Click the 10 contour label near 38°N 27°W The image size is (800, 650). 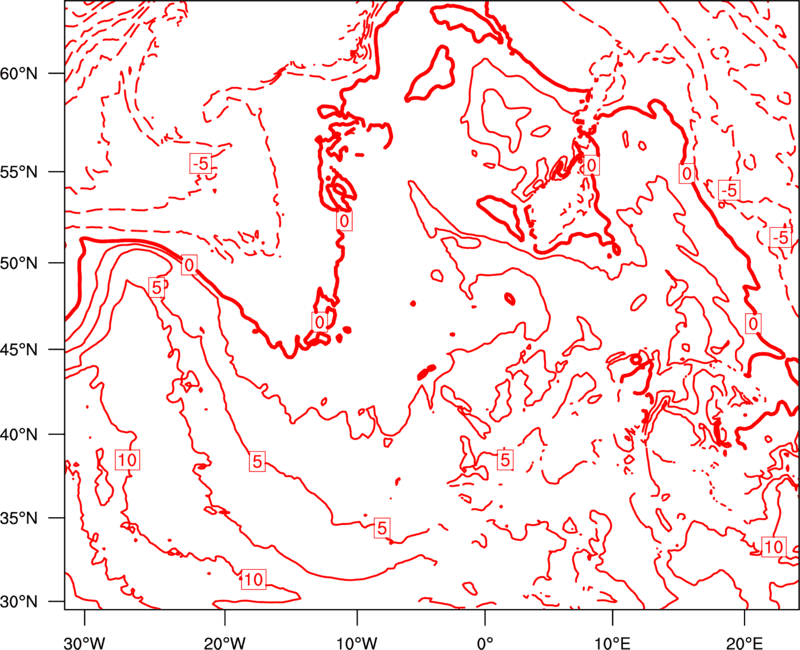point(127,460)
